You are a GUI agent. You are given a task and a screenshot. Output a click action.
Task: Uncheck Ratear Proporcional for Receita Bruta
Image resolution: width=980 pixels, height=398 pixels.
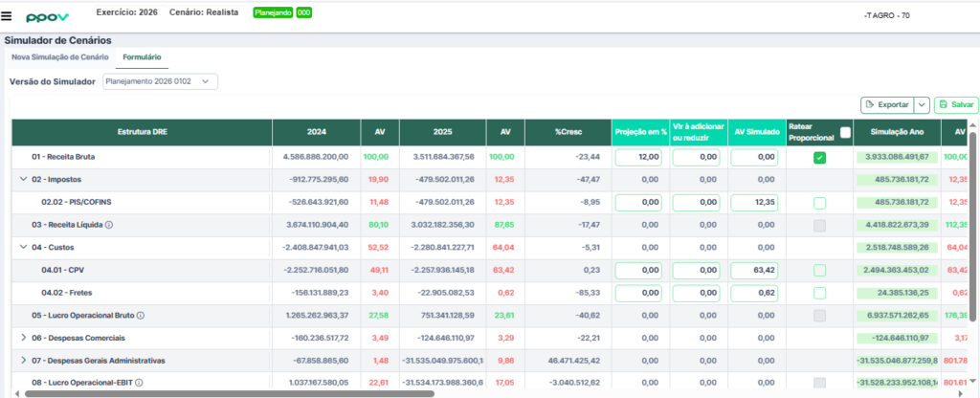819,157
